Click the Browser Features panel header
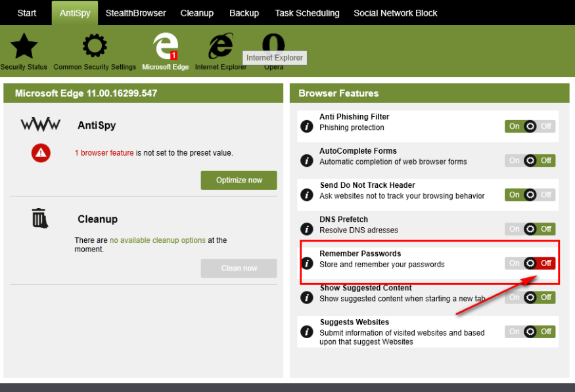 [429, 93]
